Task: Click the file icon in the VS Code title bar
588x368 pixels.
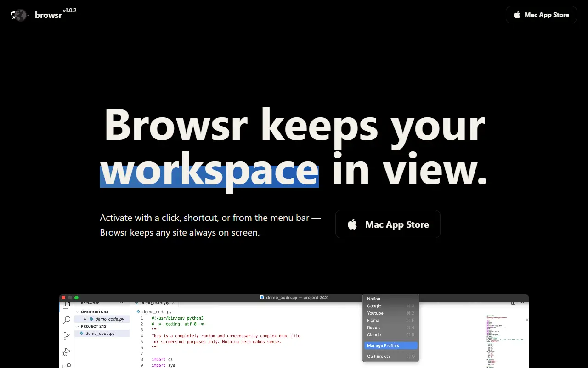Action: coord(262,298)
